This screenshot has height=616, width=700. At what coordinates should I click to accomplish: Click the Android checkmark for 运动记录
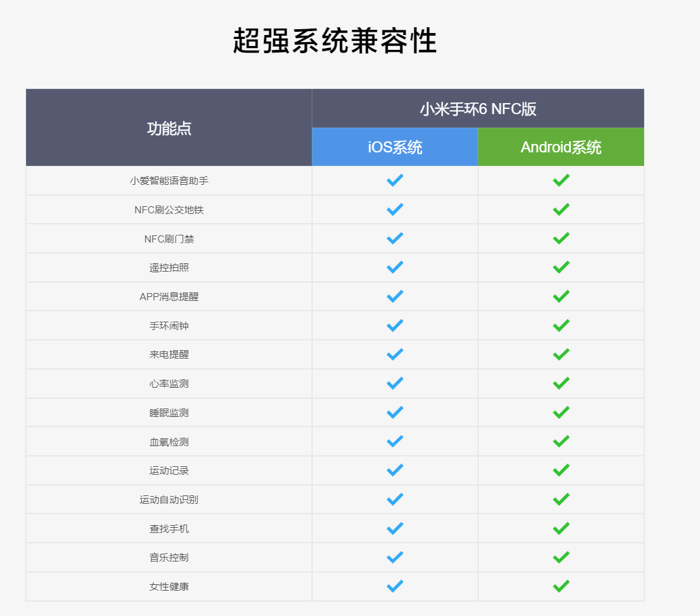click(x=561, y=470)
